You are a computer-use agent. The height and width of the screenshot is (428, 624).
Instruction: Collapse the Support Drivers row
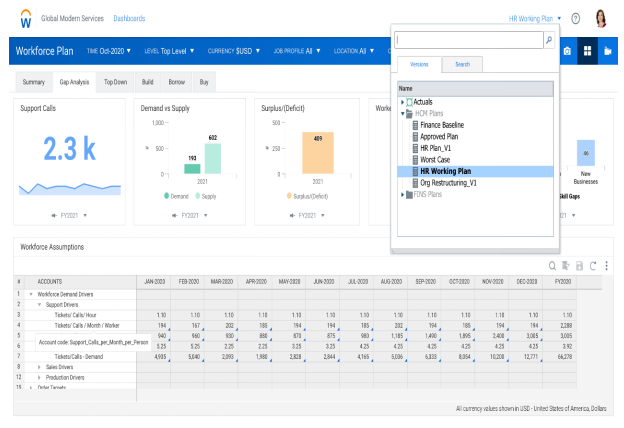click(x=39, y=305)
